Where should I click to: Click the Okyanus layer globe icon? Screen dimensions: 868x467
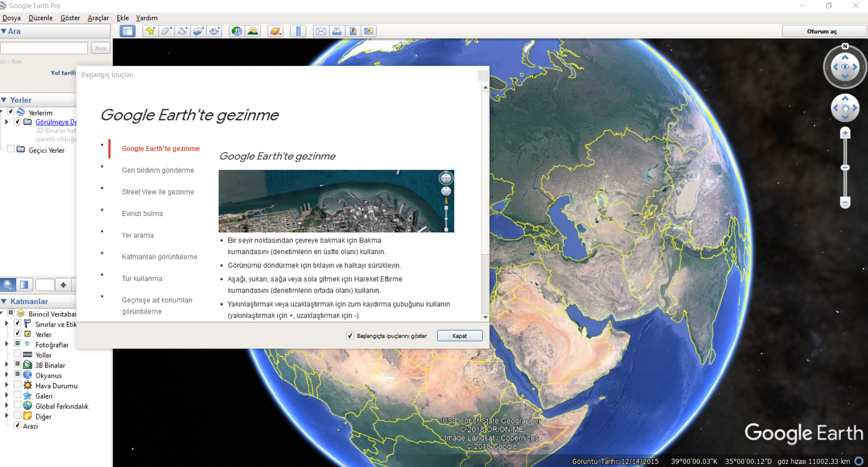(28, 375)
